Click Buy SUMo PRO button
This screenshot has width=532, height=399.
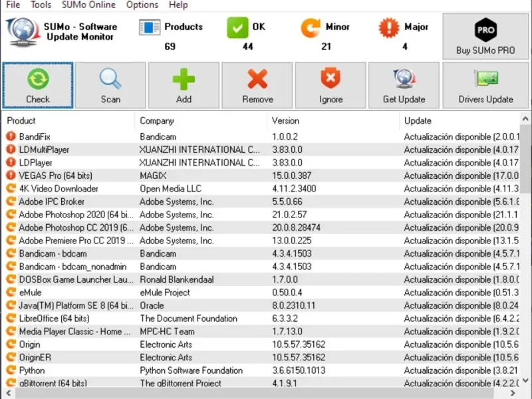coord(485,37)
